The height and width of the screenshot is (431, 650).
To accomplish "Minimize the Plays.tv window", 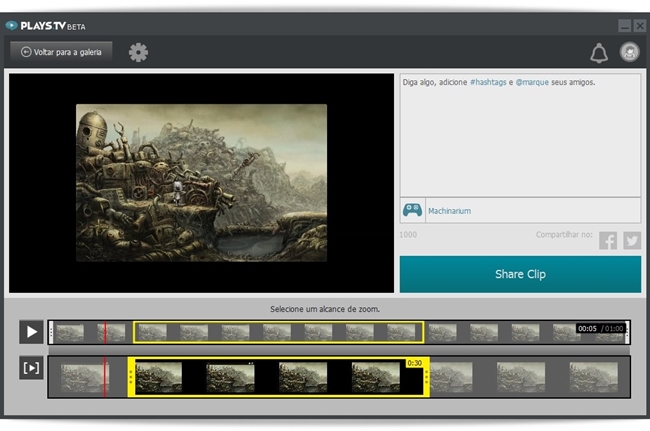I will [624, 26].
